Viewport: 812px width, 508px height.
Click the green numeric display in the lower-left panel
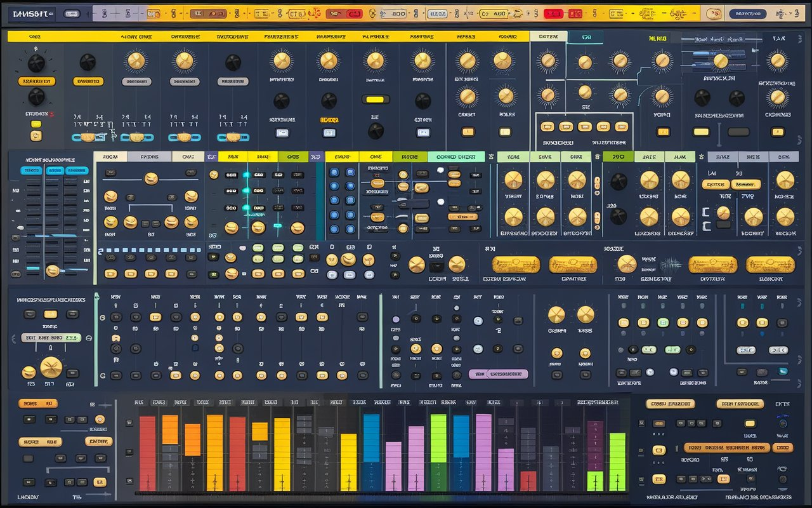51,338
